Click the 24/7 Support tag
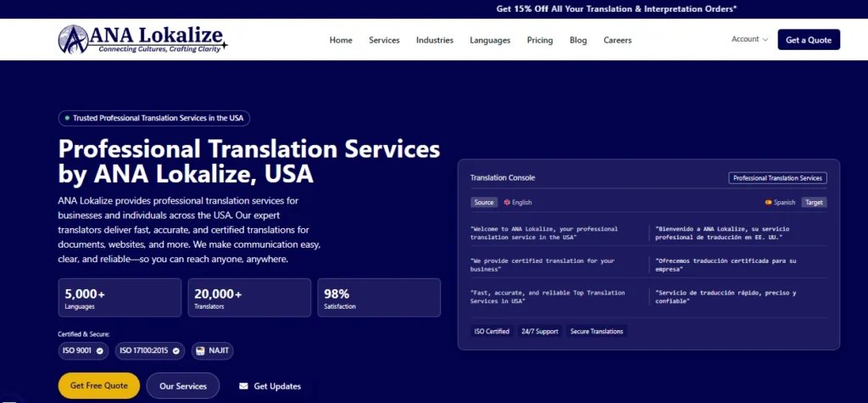The width and height of the screenshot is (868, 403). click(540, 332)
